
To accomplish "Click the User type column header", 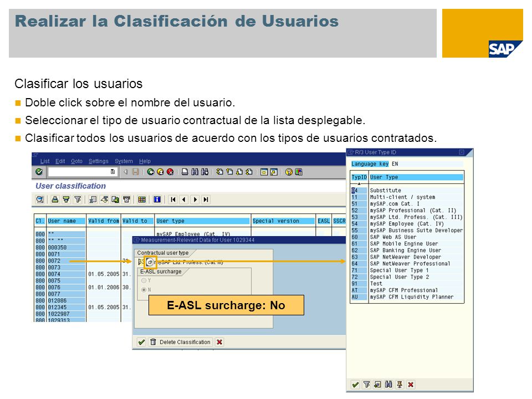I will 203,221.
